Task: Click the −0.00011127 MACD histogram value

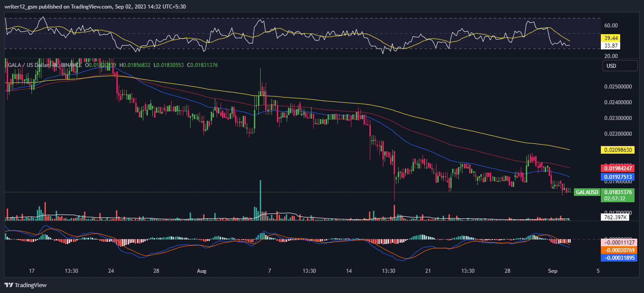Action: pos(618,242)
